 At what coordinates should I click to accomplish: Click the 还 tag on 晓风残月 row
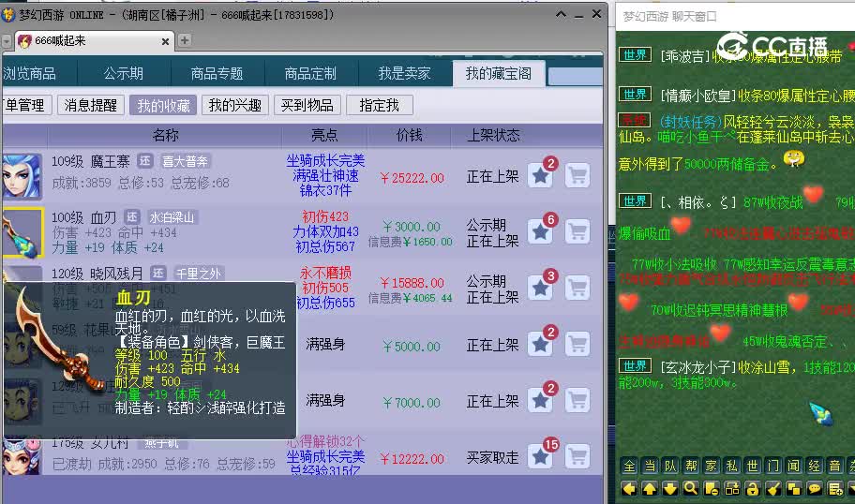[158, 273]
